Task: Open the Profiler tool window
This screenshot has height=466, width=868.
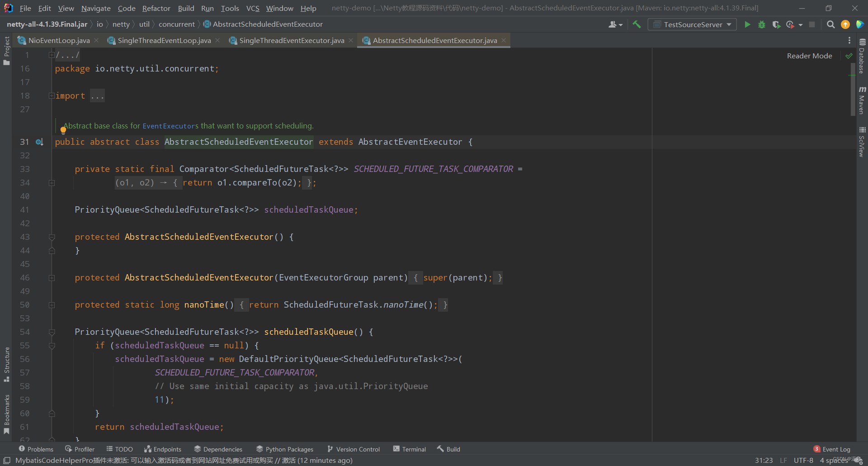Action: [x=80, y=449]
